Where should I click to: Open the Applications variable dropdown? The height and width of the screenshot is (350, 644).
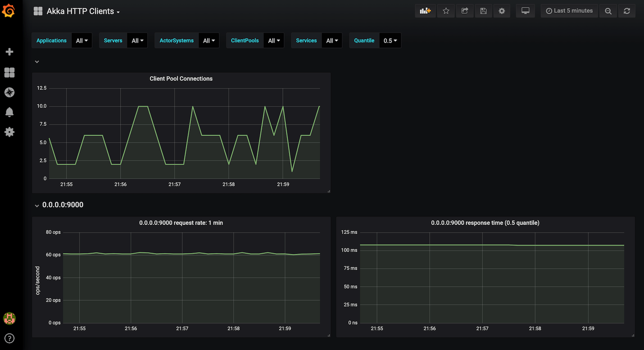pos(82,40)
